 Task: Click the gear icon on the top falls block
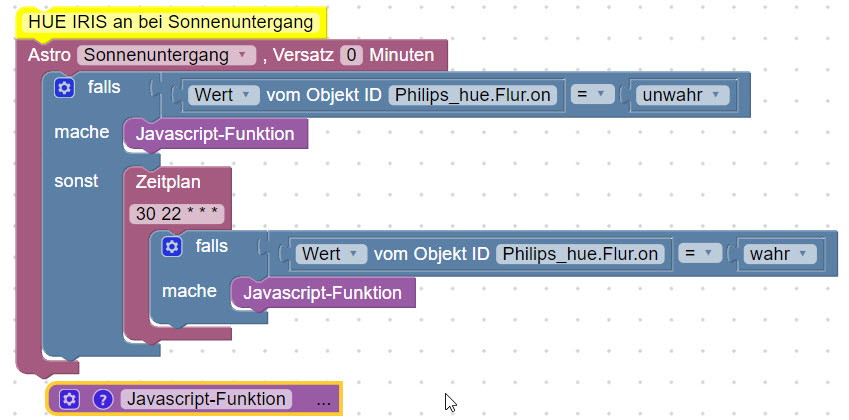65,88
